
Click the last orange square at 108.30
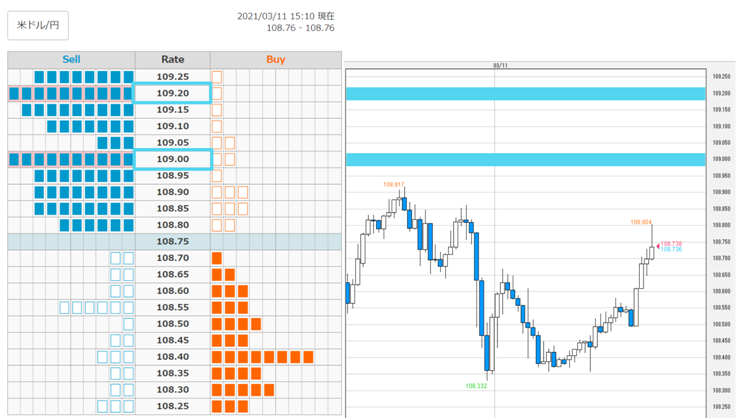click(x=269, y=390)
